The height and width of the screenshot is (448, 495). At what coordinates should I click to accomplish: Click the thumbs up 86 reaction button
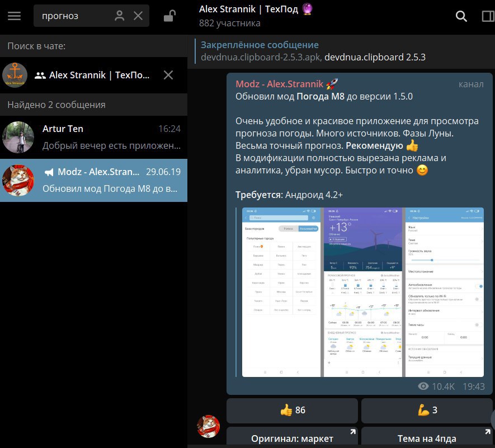(x=292, y=411)
